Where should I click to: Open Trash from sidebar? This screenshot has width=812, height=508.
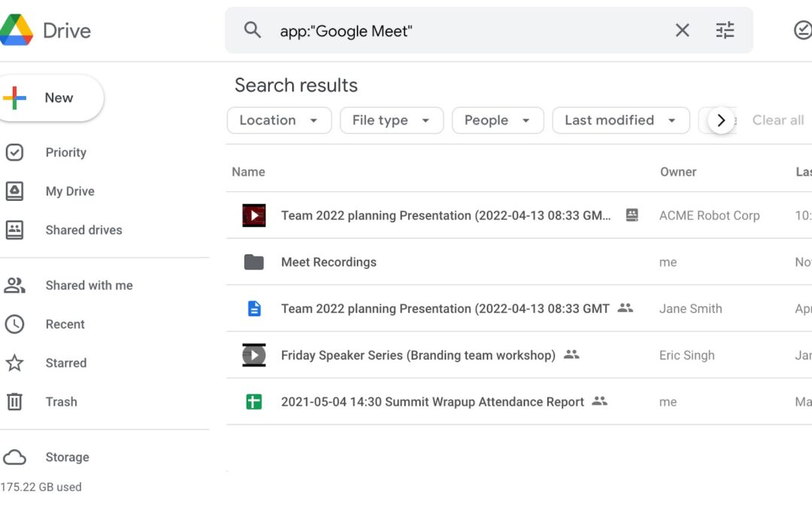point(61,402)
